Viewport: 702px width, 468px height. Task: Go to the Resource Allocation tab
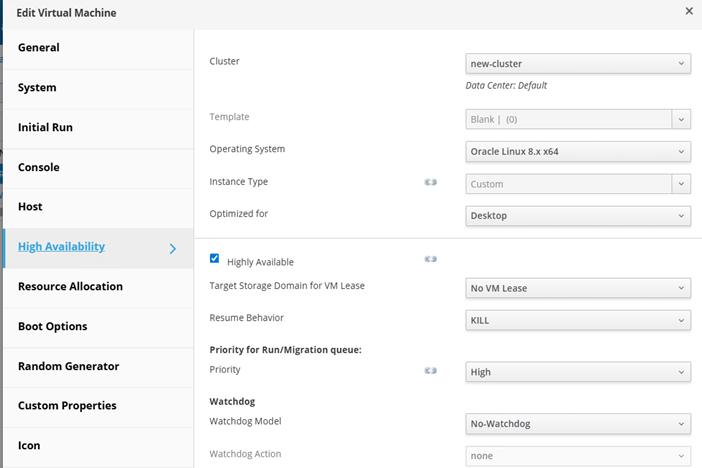[70, 287]
